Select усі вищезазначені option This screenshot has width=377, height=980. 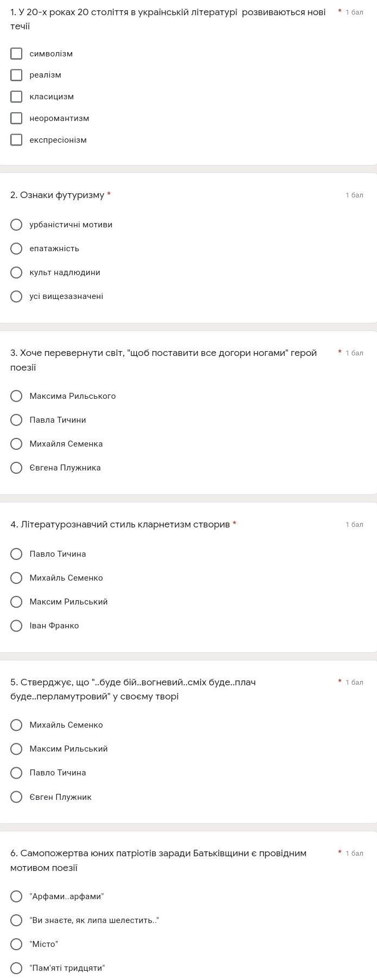[17, 296]
